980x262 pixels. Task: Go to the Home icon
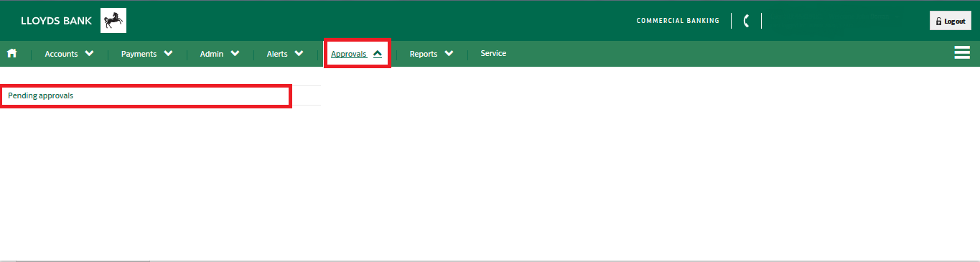pos(11,53)
